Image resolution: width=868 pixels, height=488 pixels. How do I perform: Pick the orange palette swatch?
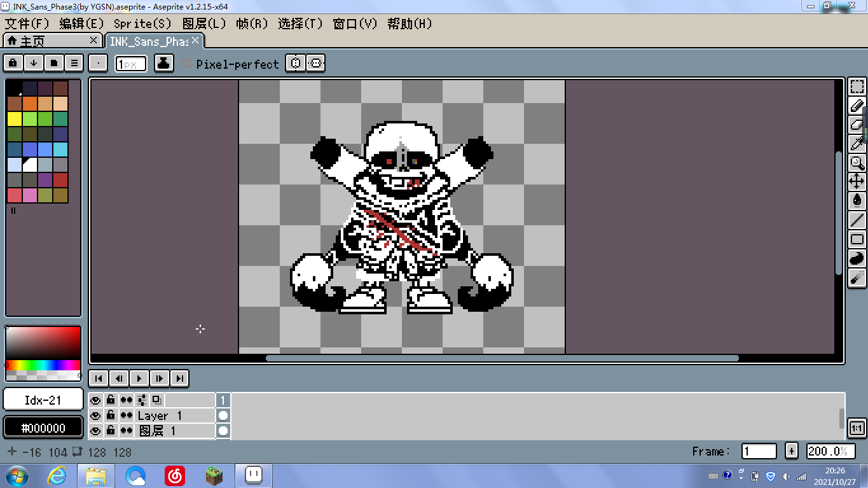30,103
